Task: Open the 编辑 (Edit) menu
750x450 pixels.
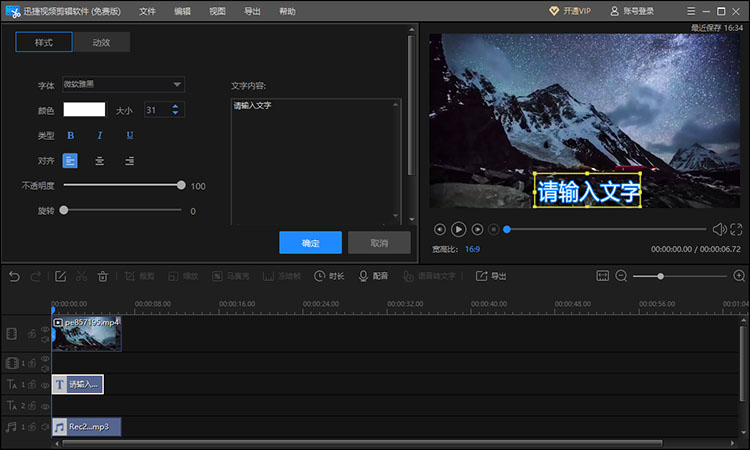Action: tap(182, 11)
